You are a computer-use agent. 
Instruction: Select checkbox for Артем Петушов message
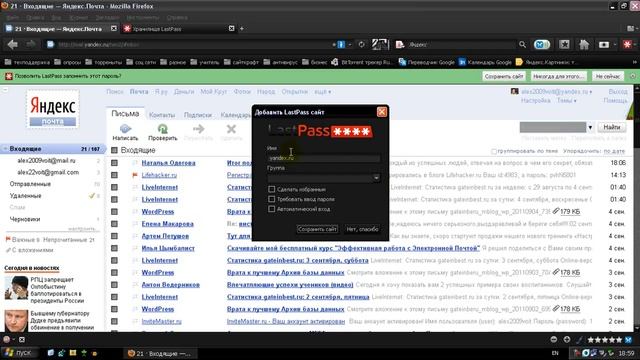click(x=114, y=236)
